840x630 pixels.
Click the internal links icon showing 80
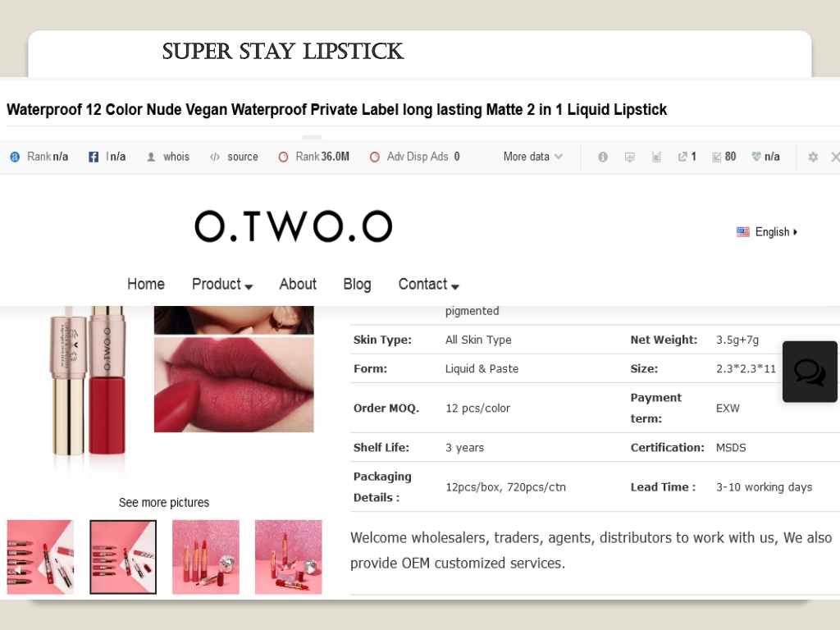tap(716, 157)
